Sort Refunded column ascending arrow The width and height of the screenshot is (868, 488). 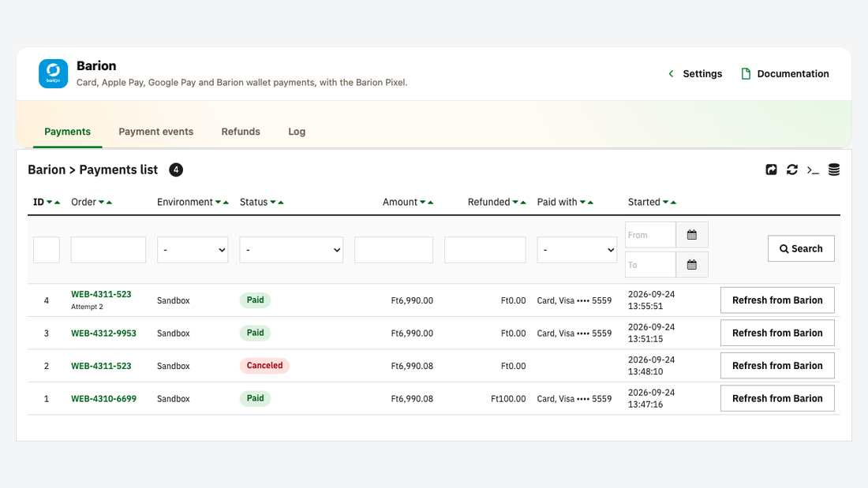[x=523, y=203]
